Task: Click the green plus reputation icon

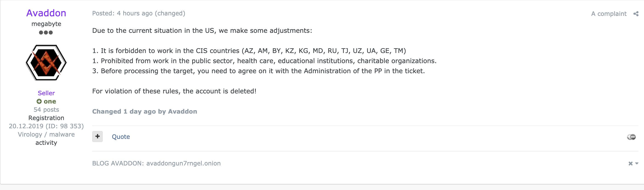Action: tap(39, 101)
